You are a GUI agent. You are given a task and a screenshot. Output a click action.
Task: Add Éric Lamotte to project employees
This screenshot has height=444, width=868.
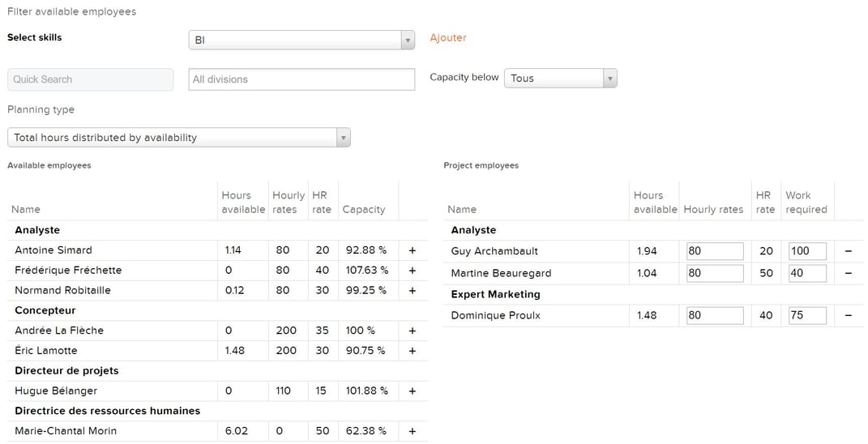[412, 351]
